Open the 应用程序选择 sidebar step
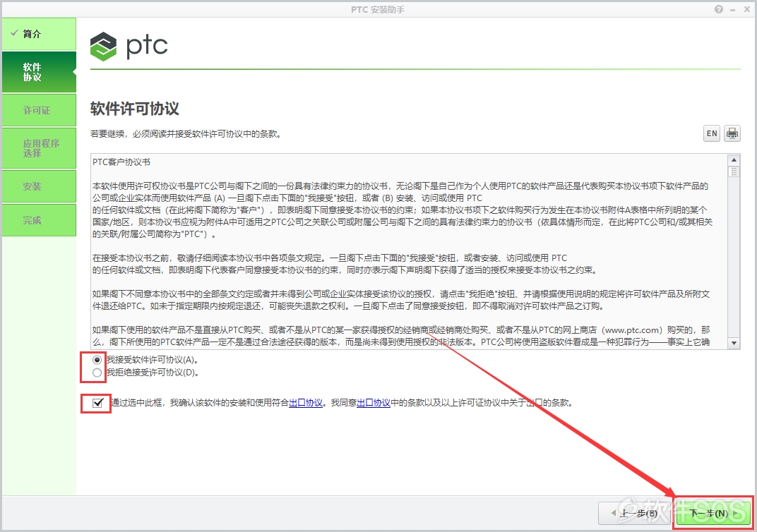 point(39,148)
